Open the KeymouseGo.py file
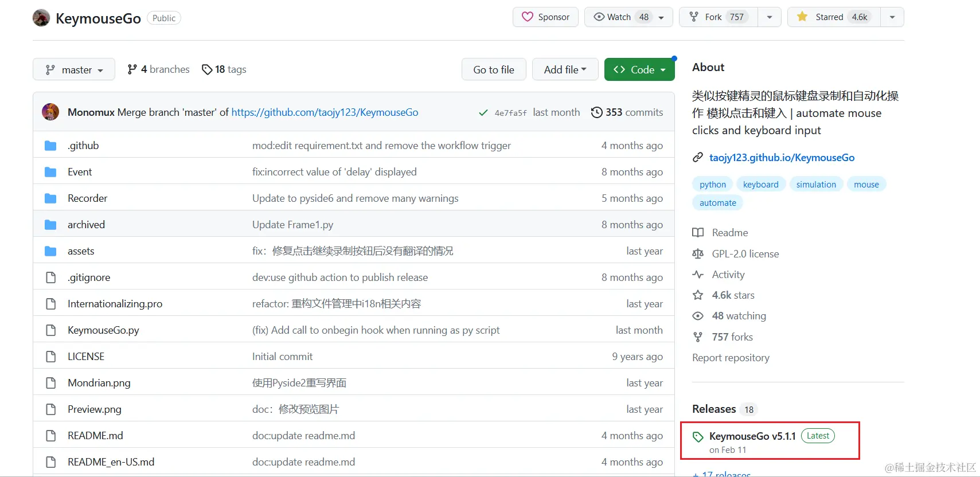 tap(103, 330)
